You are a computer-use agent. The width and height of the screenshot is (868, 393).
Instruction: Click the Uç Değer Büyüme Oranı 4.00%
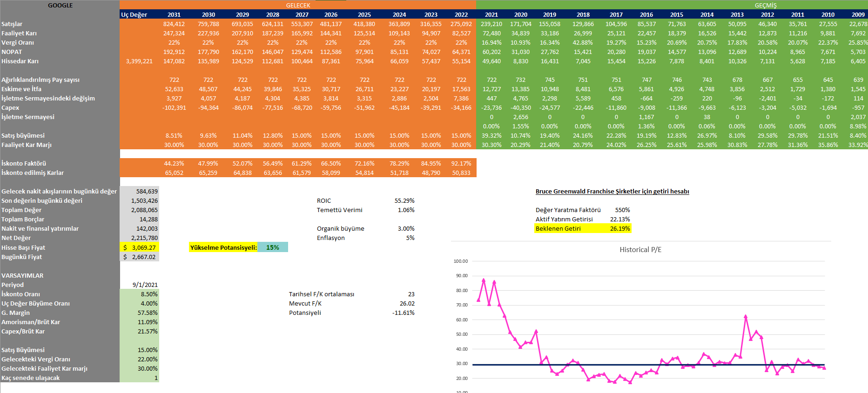point(140,303)
